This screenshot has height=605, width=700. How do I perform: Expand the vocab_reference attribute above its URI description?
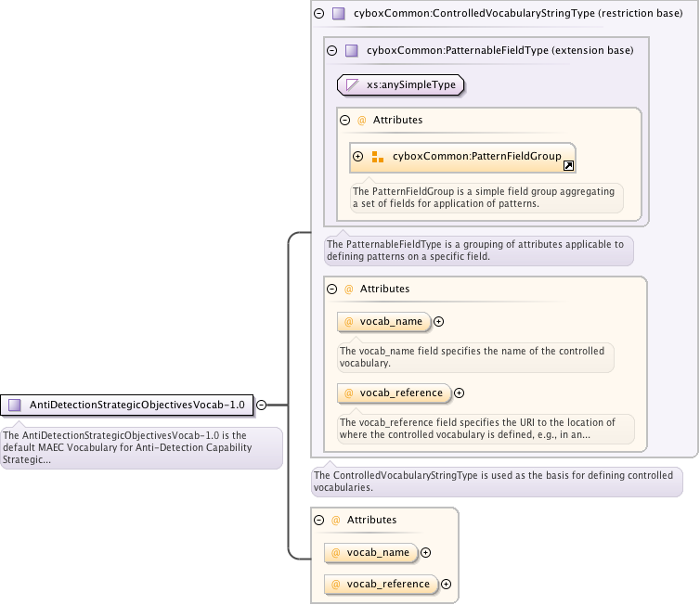click(x=459, y=393)
